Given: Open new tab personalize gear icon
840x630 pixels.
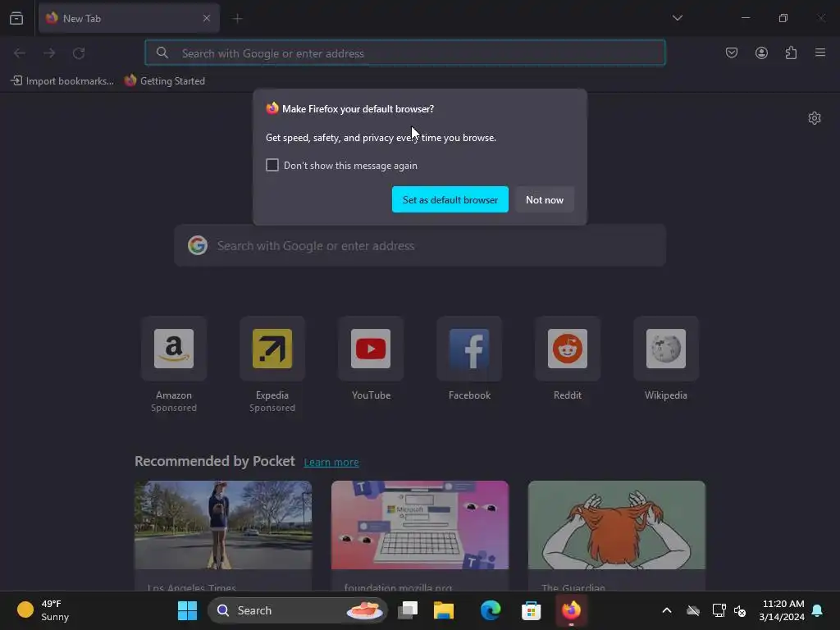Looking at the screenshot, I should coord(815,118).
